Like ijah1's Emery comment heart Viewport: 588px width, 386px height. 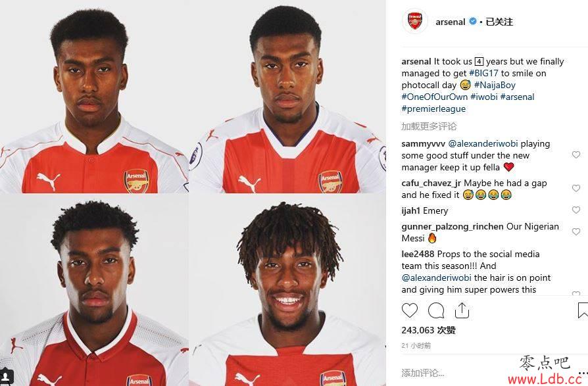(576, 210)
